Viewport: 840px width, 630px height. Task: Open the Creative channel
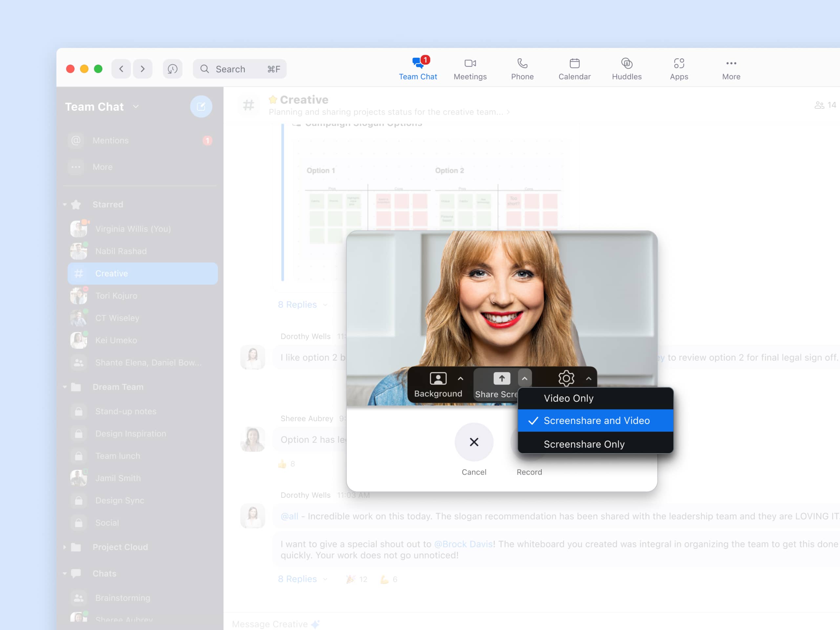(x=111, y=273)
